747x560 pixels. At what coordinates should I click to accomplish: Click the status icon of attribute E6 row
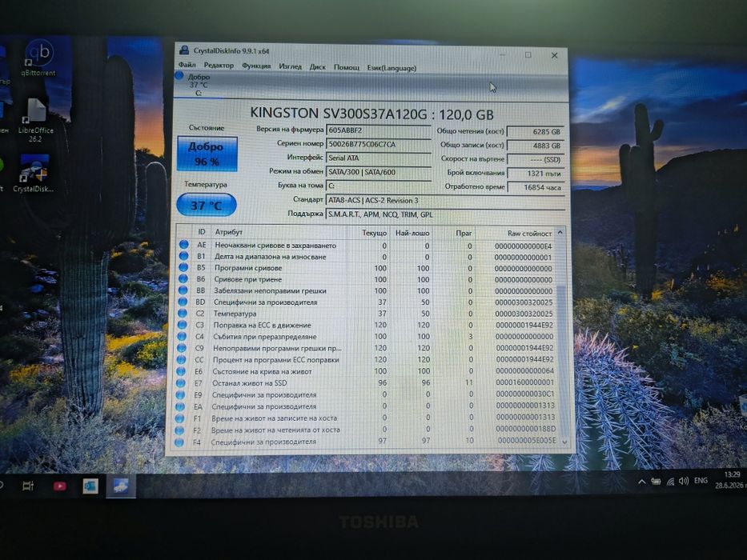pyautogui.click(x=182, y=371)
